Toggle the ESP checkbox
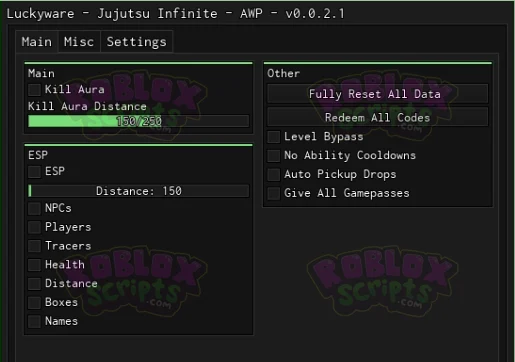The image size is (515, 362). click(x=34, y=171)
